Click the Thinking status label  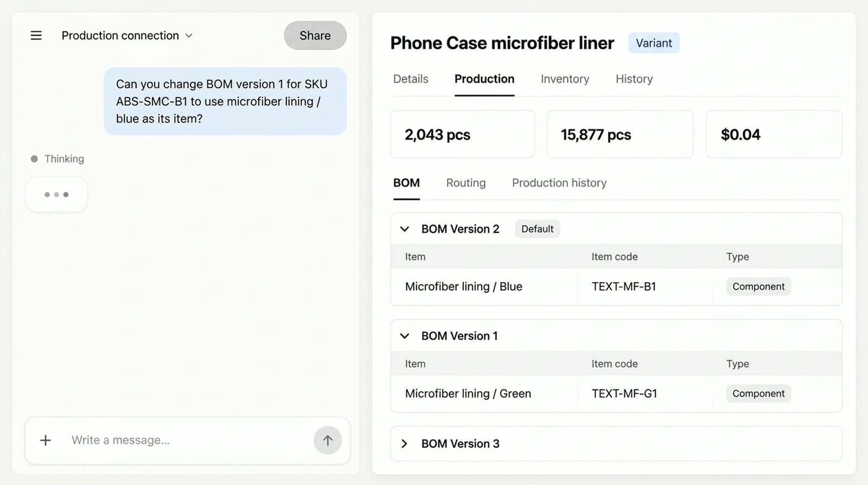pos(64,159)
